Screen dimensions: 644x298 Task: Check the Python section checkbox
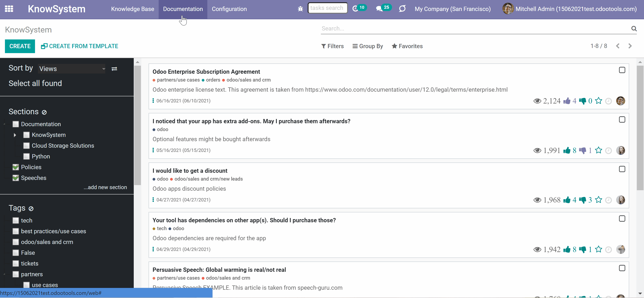click(26, 156)
